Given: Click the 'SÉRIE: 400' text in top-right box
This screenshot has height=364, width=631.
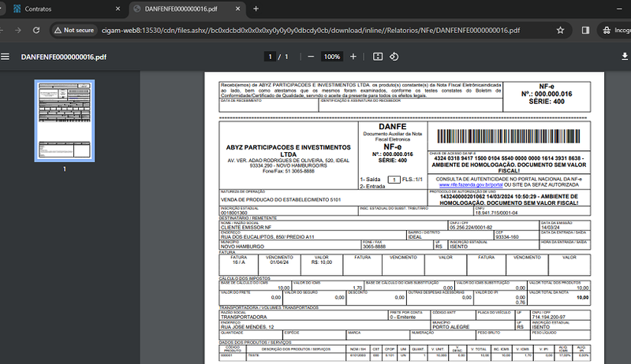Looking at the screenshot, I should [x=547, y=102].
